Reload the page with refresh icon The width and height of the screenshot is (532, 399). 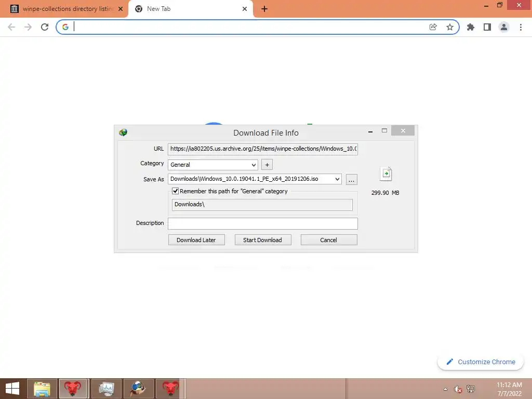point(45,27)
